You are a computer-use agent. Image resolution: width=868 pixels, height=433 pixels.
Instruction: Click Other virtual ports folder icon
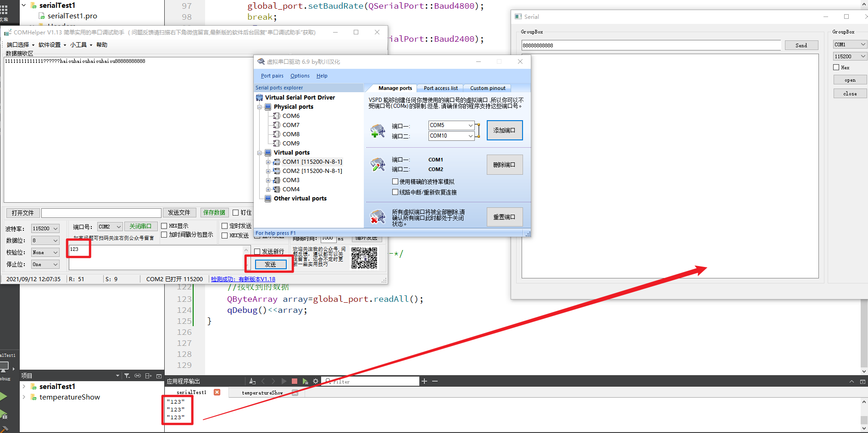268,198
